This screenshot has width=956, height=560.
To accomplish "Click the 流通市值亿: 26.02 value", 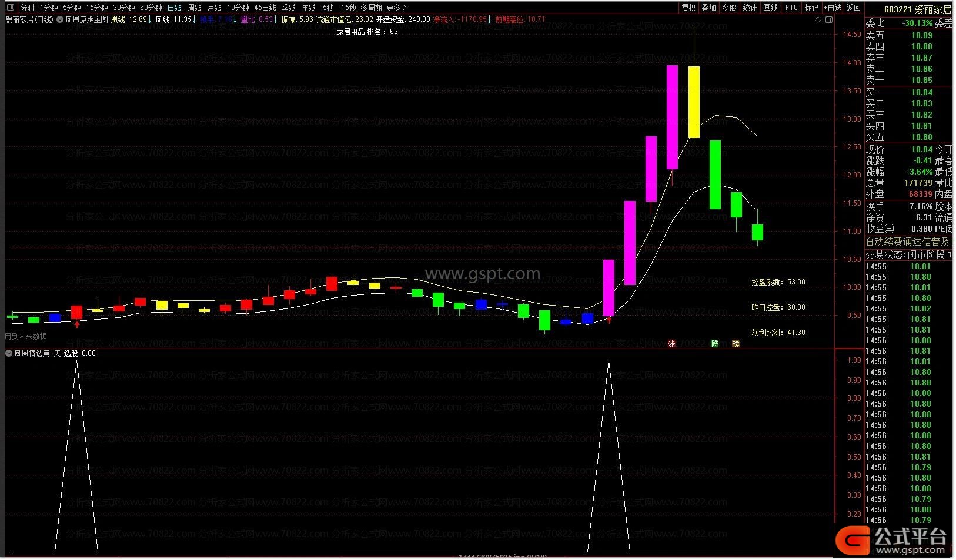I will pos(345,19).
